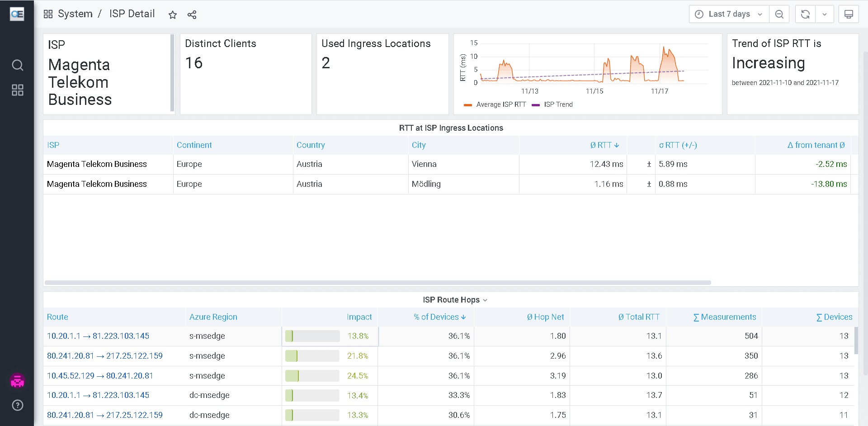Sort by σ RTT (+/-) column

tap(678, 145)
